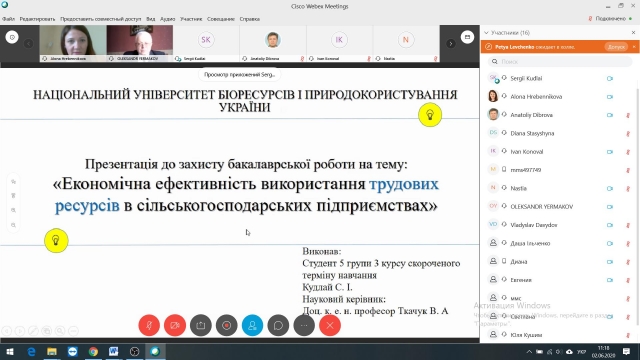Click video icon next to Даша Ільченко
Image resolution: width=640 pixels, height=360 pixels.
(x=610, y=243)
